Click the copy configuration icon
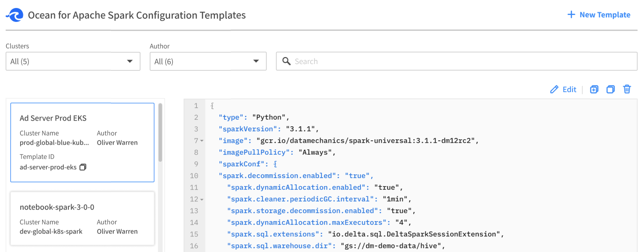This screenshot has height=252, width=644. point(610,89)
